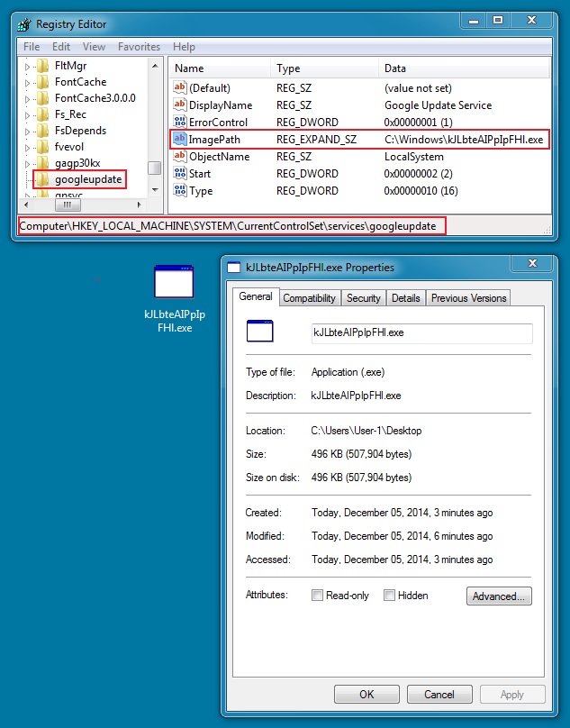Switch to the Previous Versions tab

point(469,298)
